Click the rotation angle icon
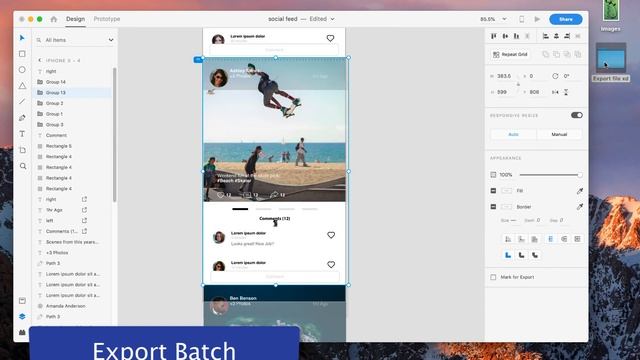640x360 pixels. (555, 76)
